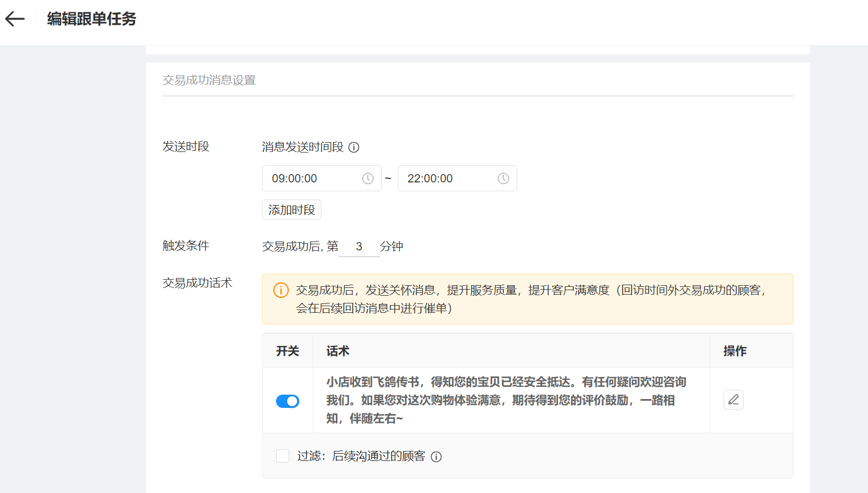This screenshot has height=493, width=868.
Task: Click the 消息发送时间段 text
Action: pyautogui.click(x=303, y=147)
